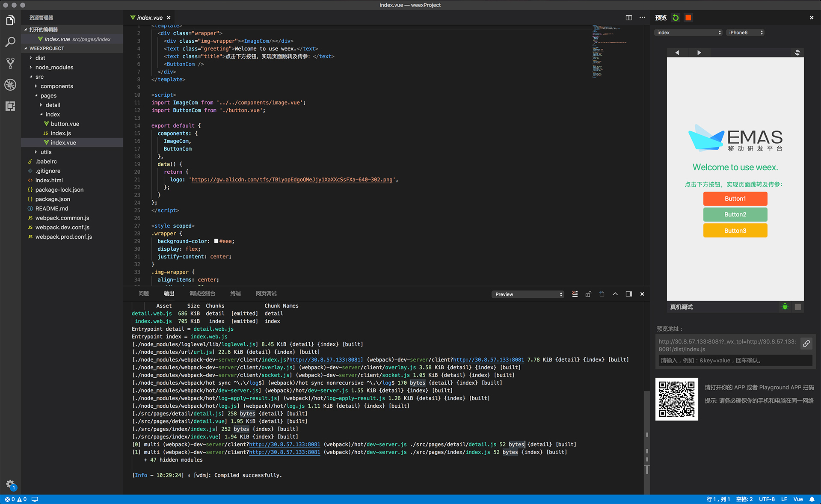Image resolution: width=821 pixels, height=504 pixels.
Task: Clear the output panel log
Action: pos(575,294)
